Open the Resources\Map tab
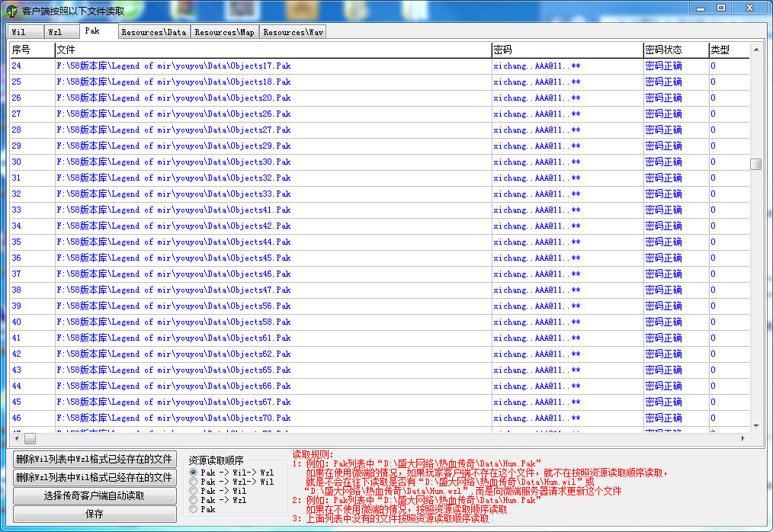Image resolution: width=773 pixels, height=532 pixels. coord(224,32)
